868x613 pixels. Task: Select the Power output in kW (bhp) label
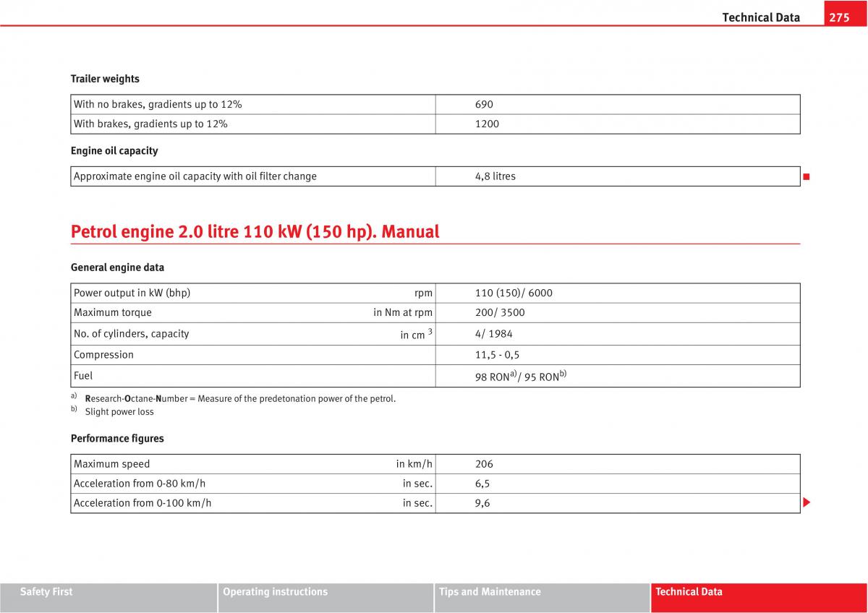coord(132,293)
